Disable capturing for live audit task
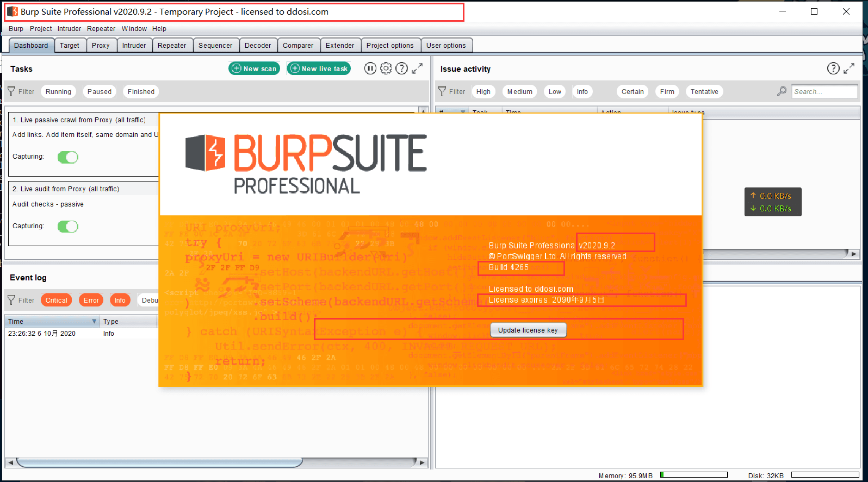868x482 pixels. point(68,227)
